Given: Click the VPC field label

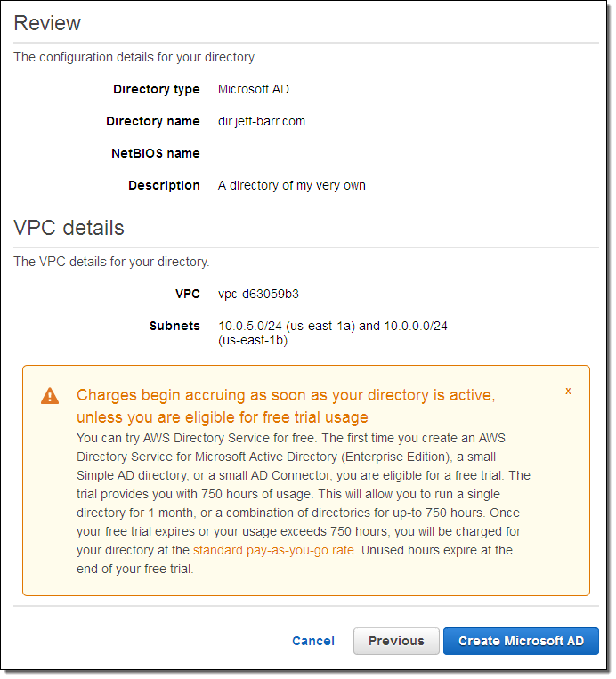Looking at the screenshot, I should pyautogui.click(x=188, y=294).
